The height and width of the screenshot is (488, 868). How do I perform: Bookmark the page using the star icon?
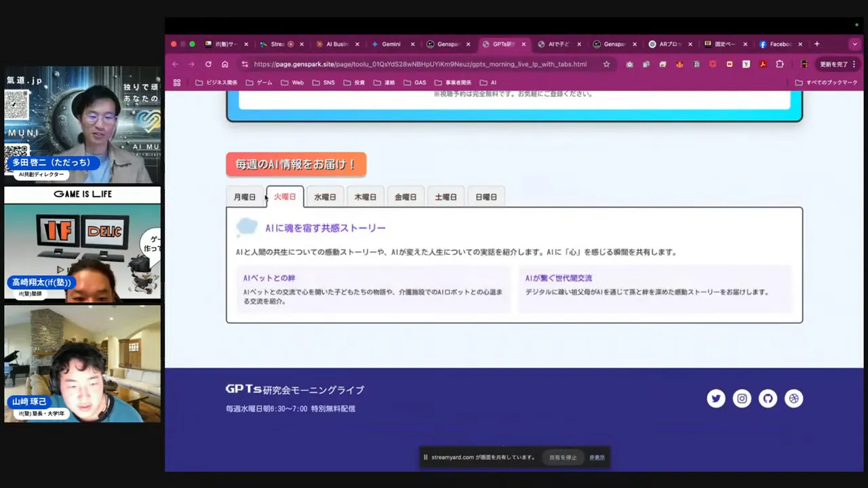(x=606, y=64)
